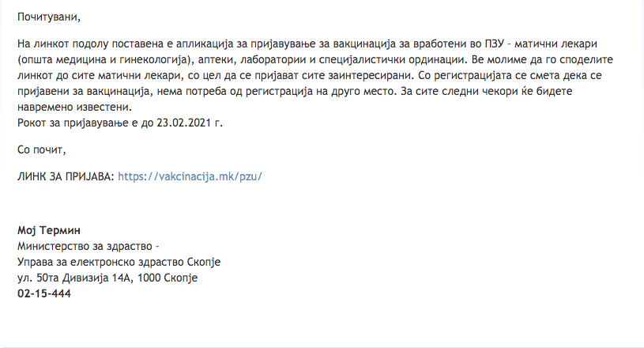Image resolution: width=644 pixels, height=348 pixels.
Task: Click the Управа за електронско здравство Скопје line
Action: click(x=119, y=262)
